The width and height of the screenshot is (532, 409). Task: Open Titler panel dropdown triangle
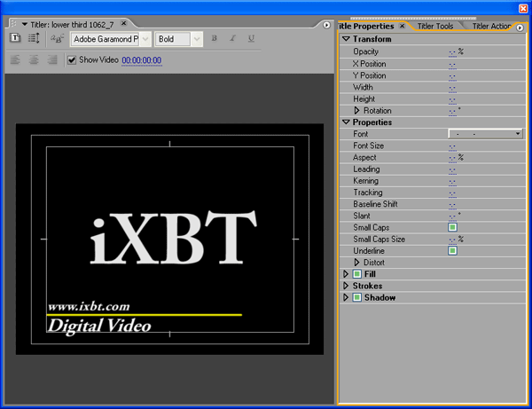point(25,25)
